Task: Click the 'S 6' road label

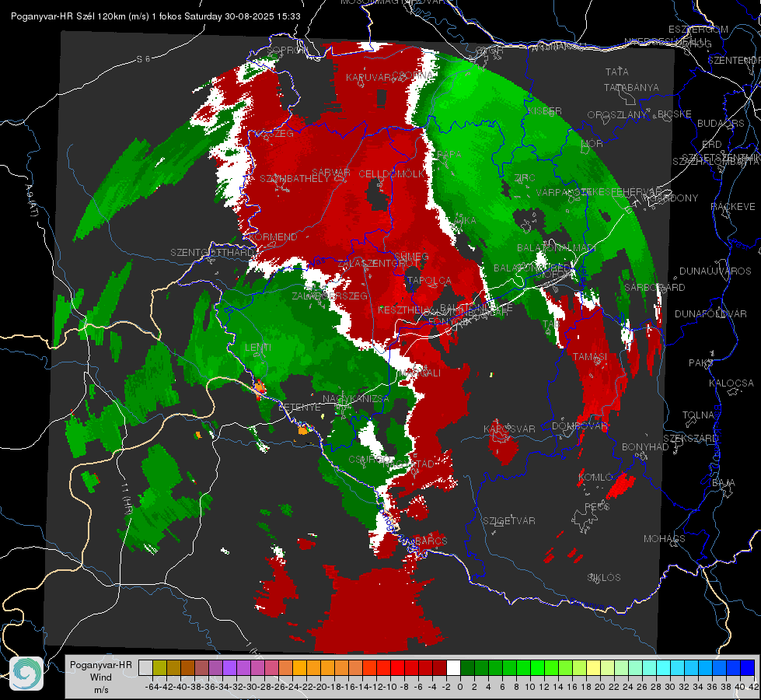Action: (144, 59)
